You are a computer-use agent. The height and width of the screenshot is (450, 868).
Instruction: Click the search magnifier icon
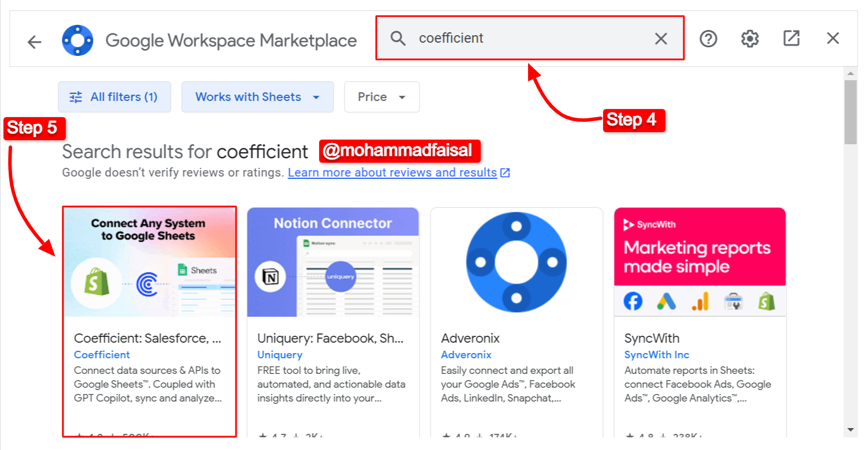pos(398,39)
